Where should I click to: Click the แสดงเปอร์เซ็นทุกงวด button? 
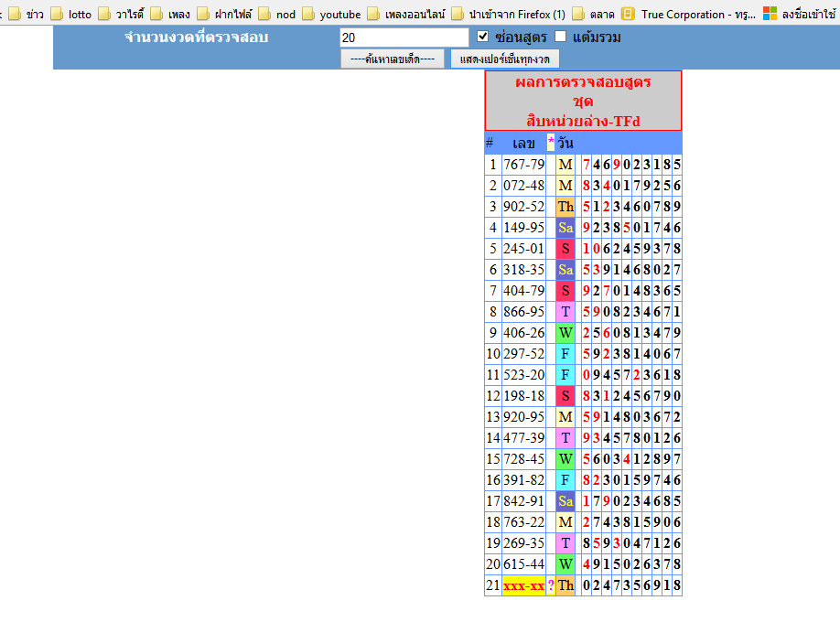[x=505, y=59]
